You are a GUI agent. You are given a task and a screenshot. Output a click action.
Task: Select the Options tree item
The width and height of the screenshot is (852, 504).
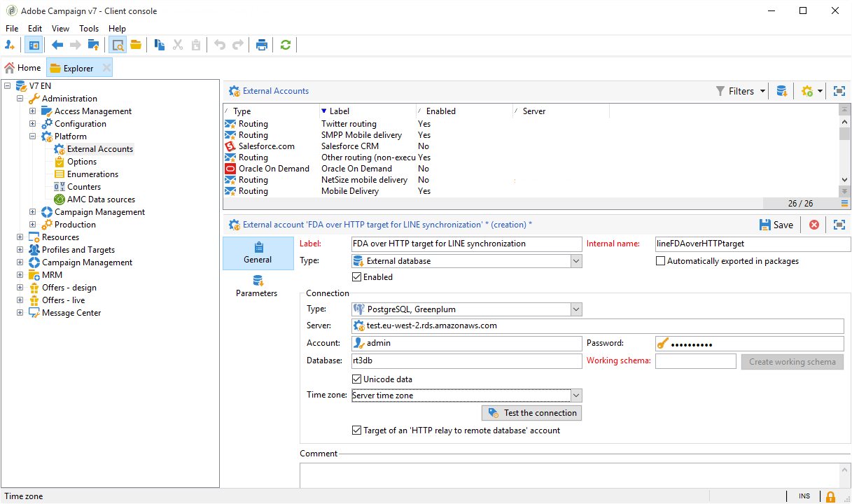[x=82, y=162]
